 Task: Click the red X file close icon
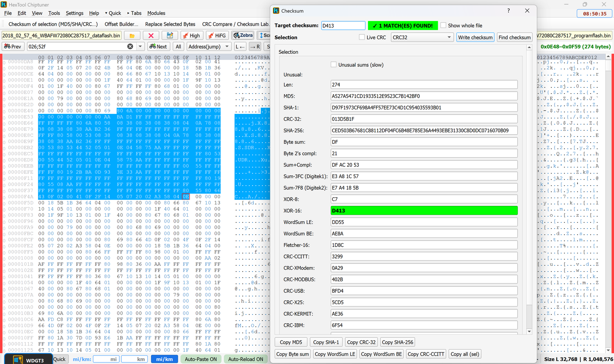point(151,35)
